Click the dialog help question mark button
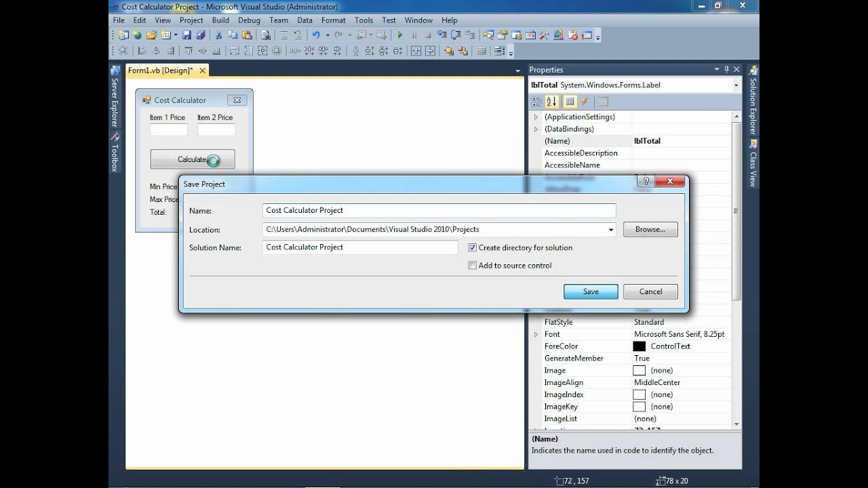 click(646, 182)
